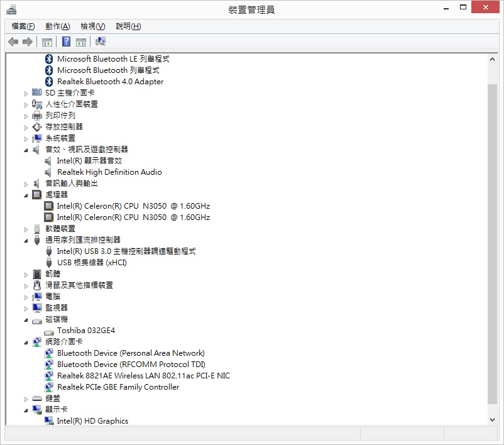The width and height of the screenshot is (504, 445).
Task: Click the 監視器 monitor icon
Action: [37, 308]
